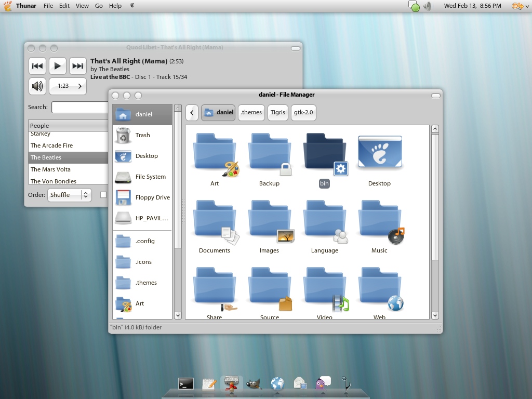This screenshot has width=532, height=399.
Task: Open the Help menu
Action: pyautogui.click(x=115, y=6)
